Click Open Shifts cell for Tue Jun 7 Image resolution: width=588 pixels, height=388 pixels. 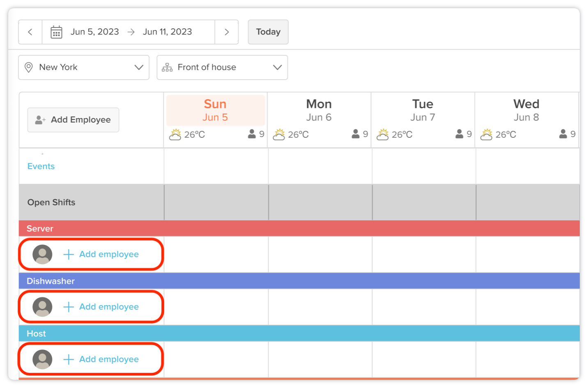[424, 202]
